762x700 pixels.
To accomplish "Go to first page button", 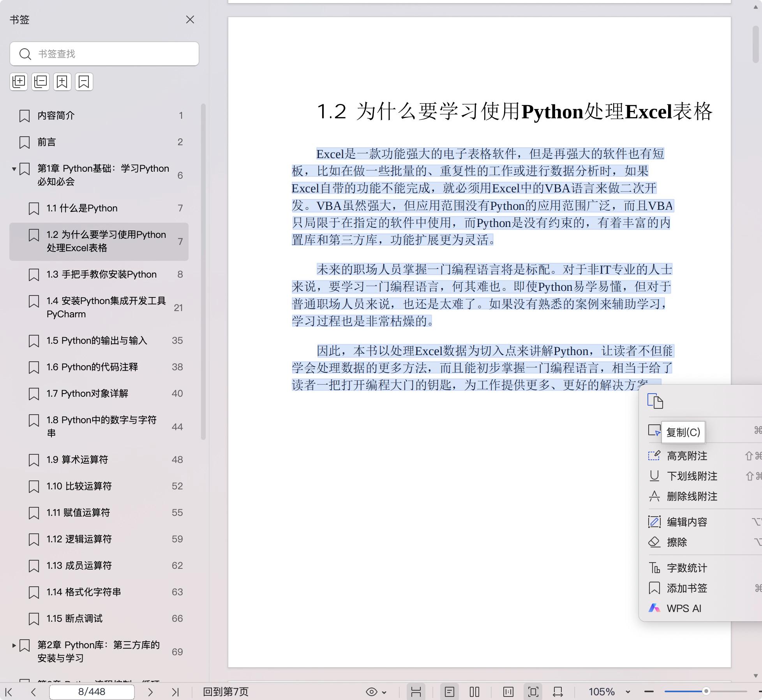I will coord(9,692).
